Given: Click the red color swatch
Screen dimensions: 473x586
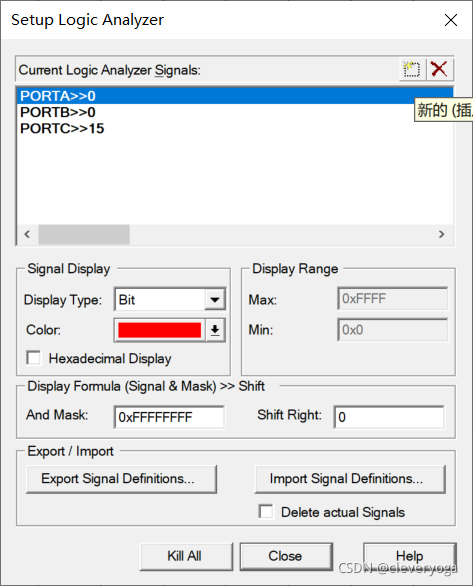Looking at the screenshot, I should coord(160,330).
